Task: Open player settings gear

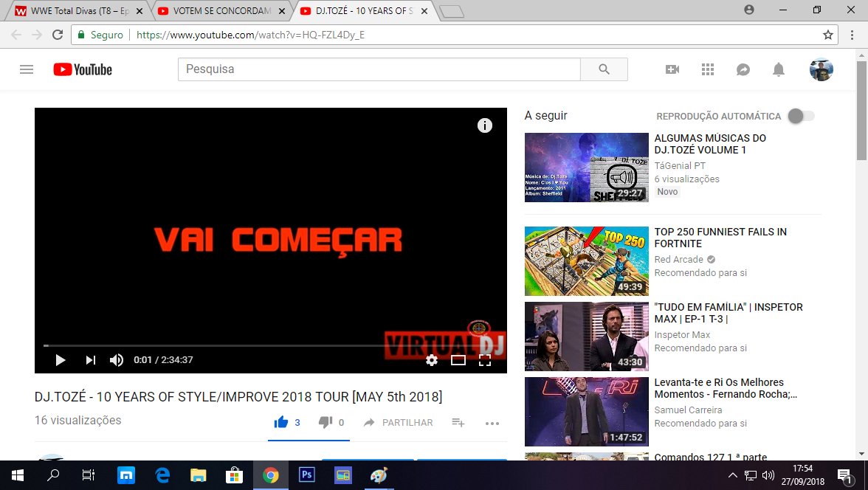Action: 432,360
